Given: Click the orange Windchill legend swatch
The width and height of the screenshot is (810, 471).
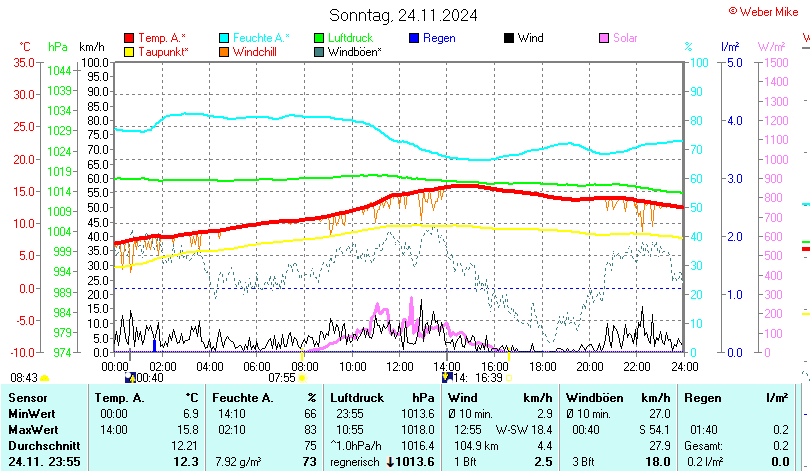Looking at the screenshot, I should pos(224,52).
